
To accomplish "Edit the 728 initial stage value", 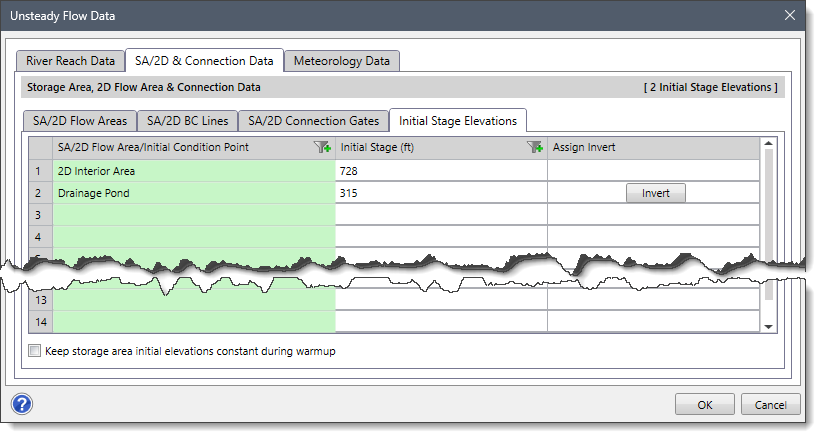I will point(440,171).
